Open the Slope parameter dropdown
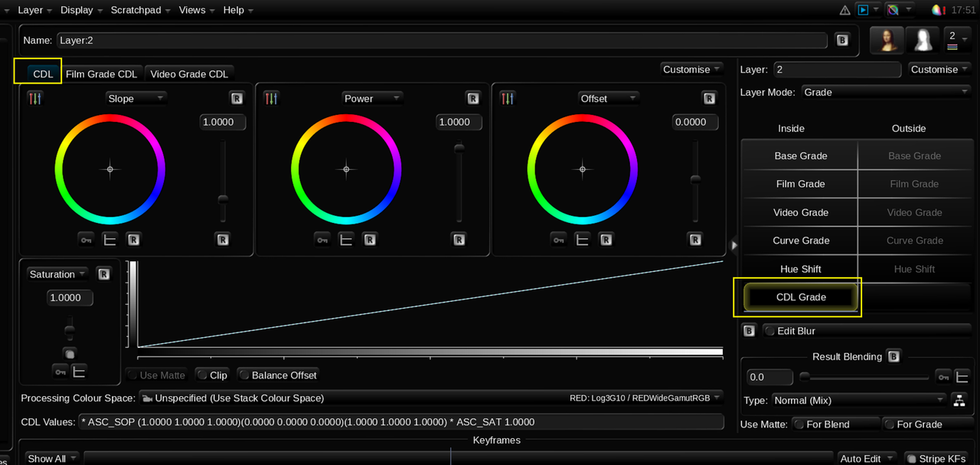This screenshot has height=465, width=980. pos(136,98)
